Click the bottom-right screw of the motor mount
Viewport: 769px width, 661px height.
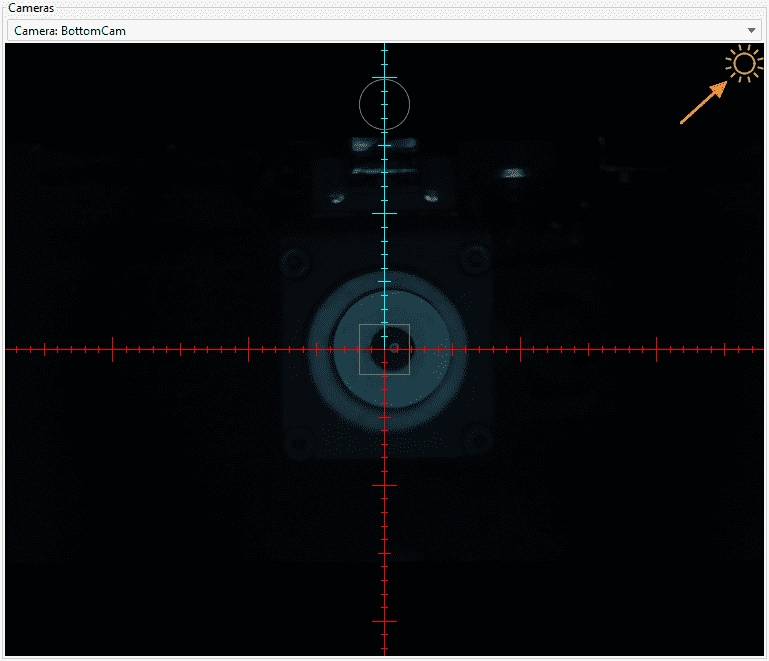tap(478, 438)
